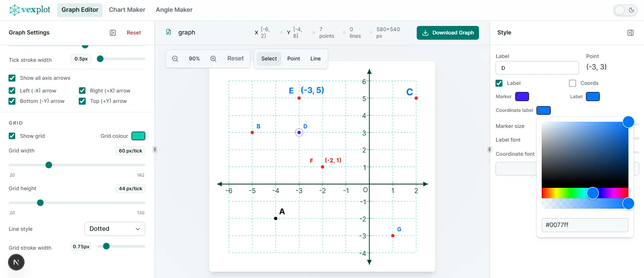This screenshot has width=644, height=278.
Task: Uncheck Right (+X) arrow
Action: (x=82, y=91)
